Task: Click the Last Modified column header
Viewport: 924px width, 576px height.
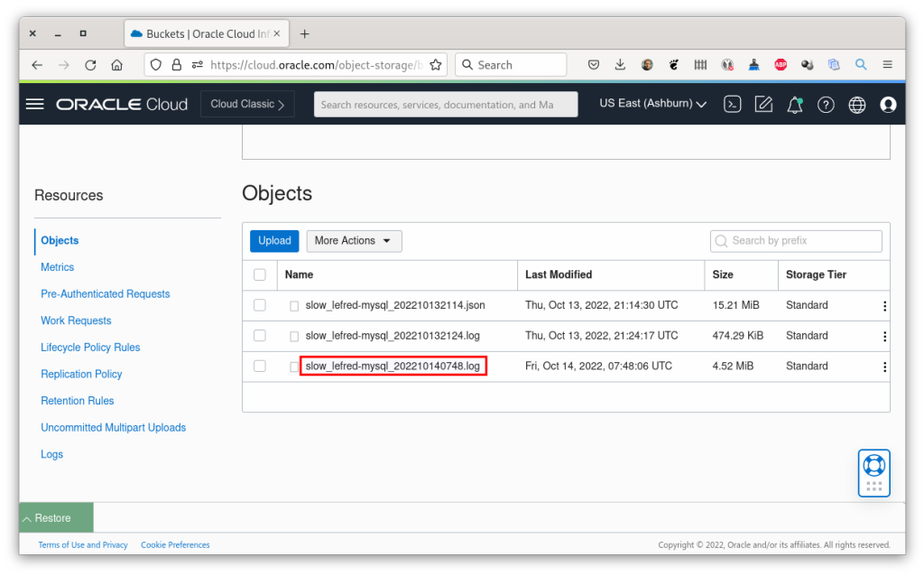Action: pyautogui.click(x=559, y=274)
